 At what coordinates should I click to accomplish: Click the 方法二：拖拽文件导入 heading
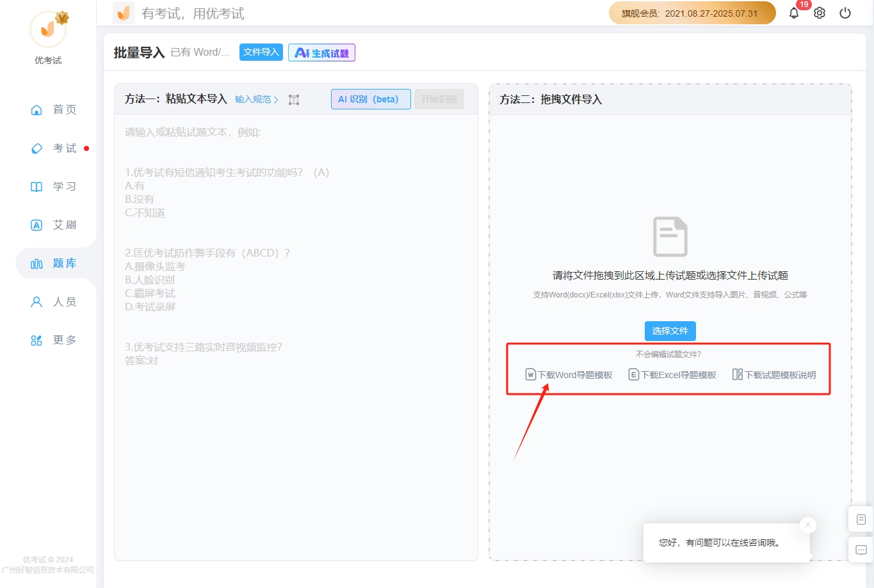551,99
